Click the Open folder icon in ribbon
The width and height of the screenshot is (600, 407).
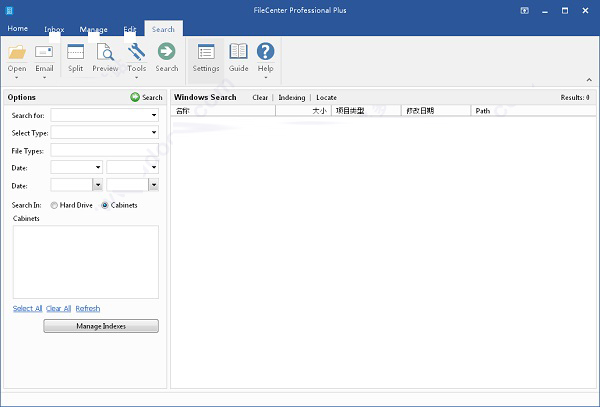coord(17,52)
